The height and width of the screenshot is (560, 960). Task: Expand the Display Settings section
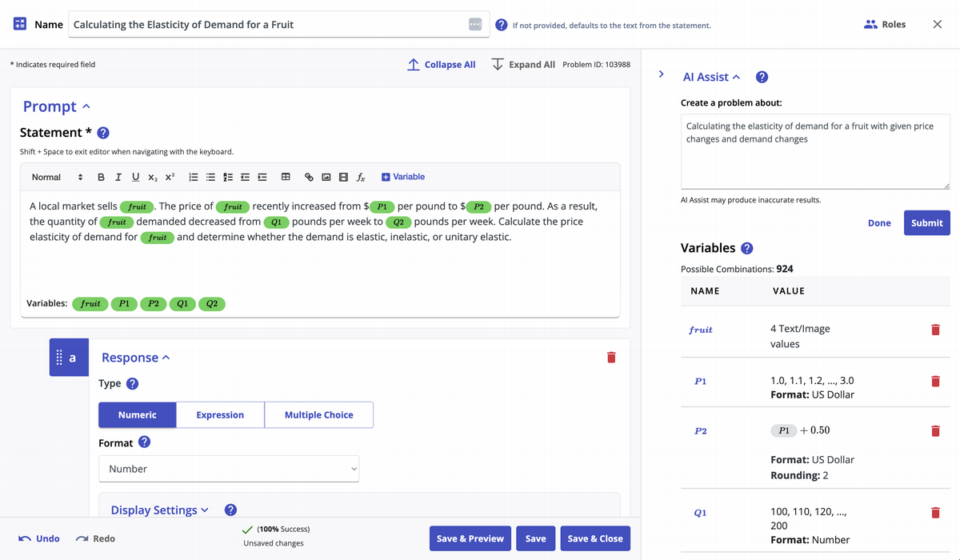pos(159,510)
